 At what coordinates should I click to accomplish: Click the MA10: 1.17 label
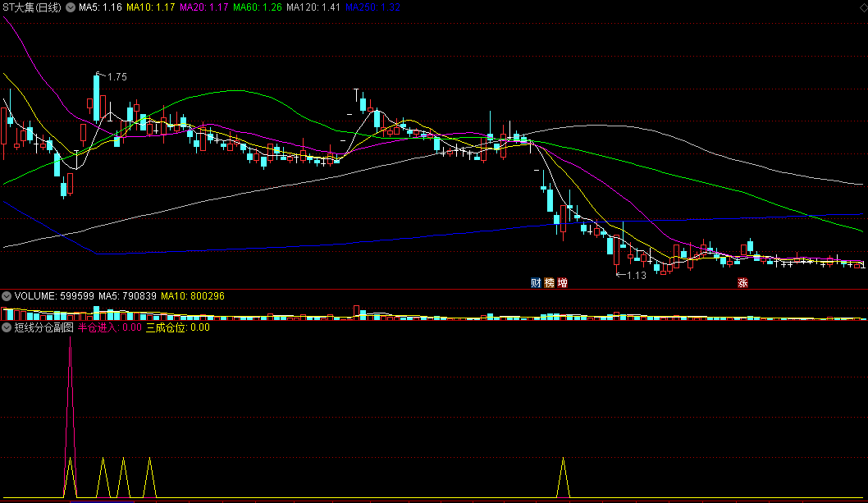151,7
